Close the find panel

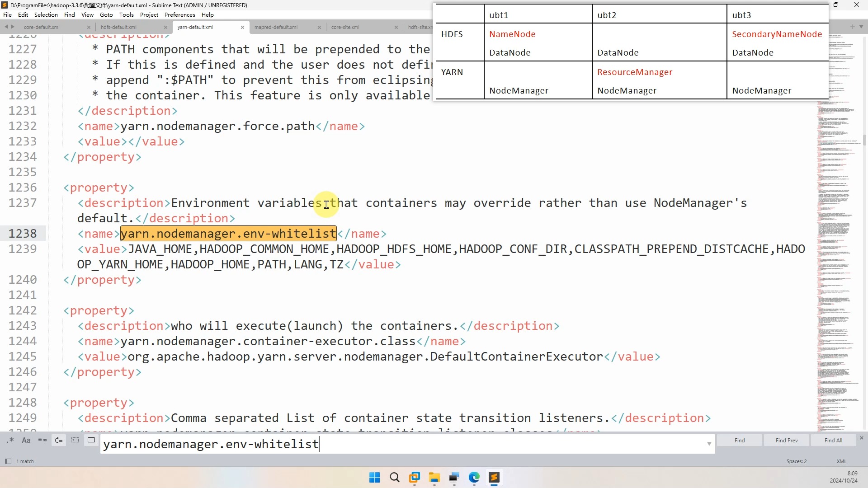[x=861, y=438]
